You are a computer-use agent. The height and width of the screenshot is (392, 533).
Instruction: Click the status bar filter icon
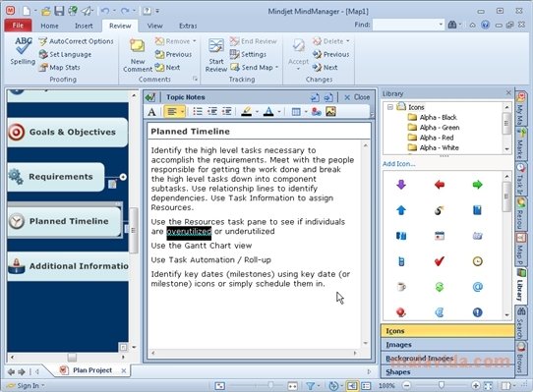point(310,386)
